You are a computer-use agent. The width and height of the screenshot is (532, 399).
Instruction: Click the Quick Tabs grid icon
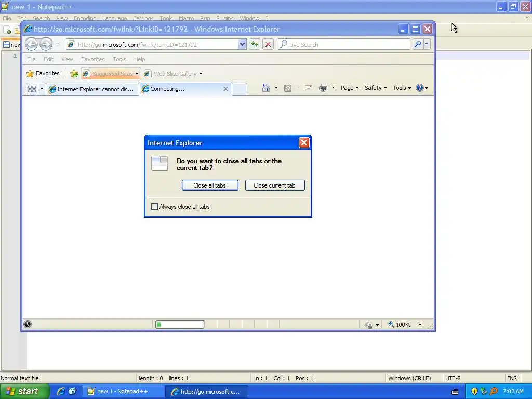tap(32, 89)
